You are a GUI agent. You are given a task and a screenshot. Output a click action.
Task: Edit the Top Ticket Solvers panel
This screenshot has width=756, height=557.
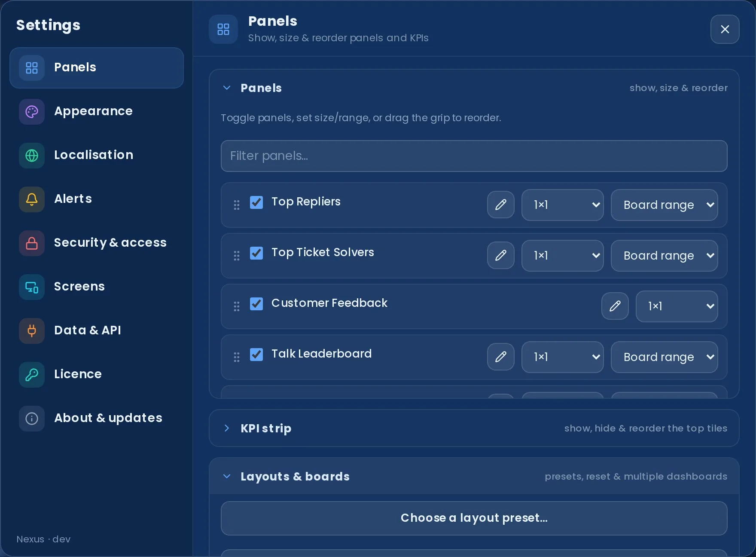pyautogui.click(x=501, y=255)
